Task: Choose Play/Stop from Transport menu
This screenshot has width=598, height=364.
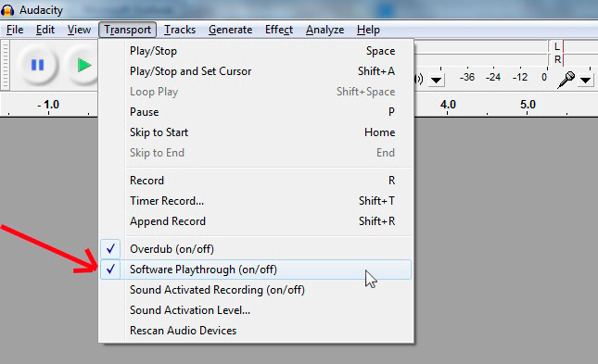Action: pyautogui.click(x=256, y=51)
